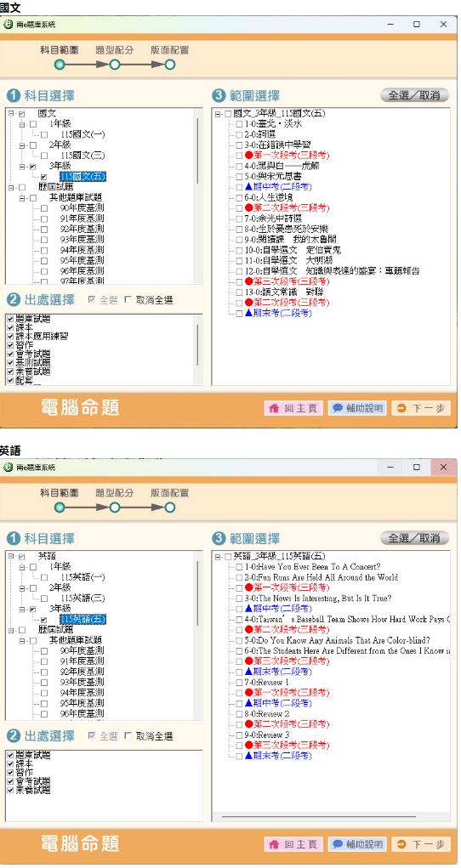This screenshot has height=868, width=461.
Task: Collapse 其他題庫試題 node in 國文 tree
Action: pos(22,197)
